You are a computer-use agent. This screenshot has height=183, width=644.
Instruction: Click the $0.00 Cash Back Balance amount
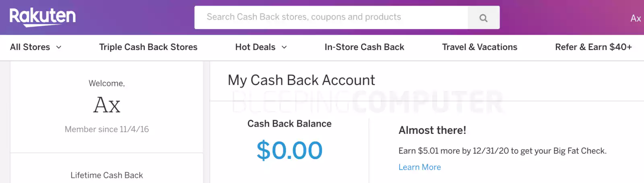[x=289, y=150]
